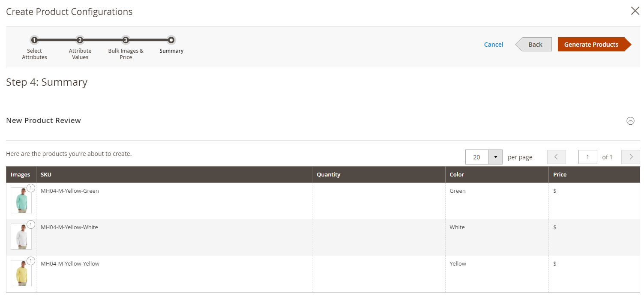Select the MH04-M-Yellow-White SKU row
Screen dimensions: 644x302
(323, 237)
